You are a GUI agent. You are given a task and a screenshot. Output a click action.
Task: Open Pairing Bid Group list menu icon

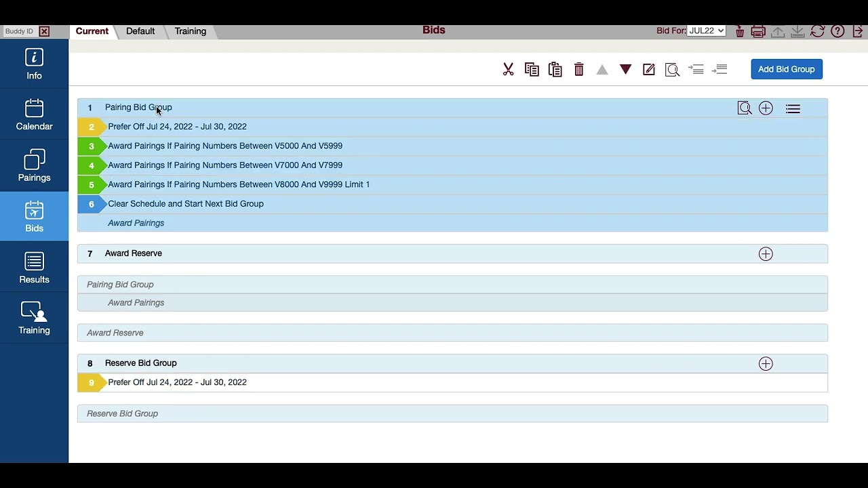793,108
